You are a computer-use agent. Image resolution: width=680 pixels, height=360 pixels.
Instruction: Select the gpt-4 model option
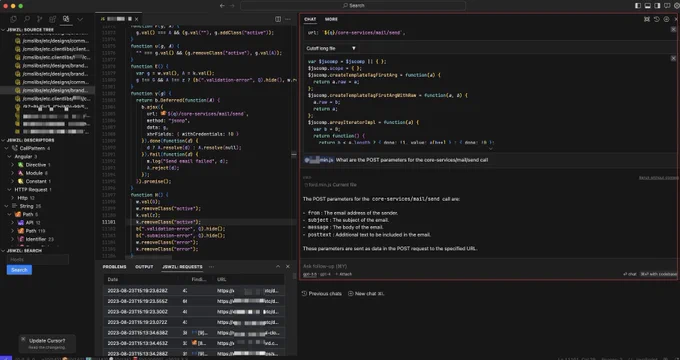325,274
